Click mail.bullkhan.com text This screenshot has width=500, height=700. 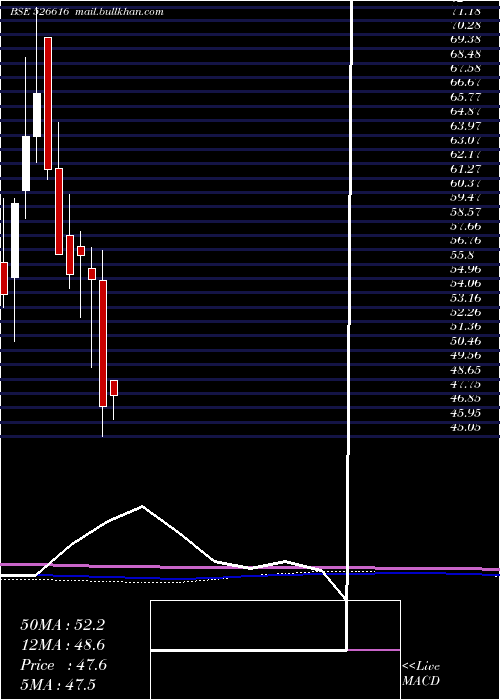point(118,12)
